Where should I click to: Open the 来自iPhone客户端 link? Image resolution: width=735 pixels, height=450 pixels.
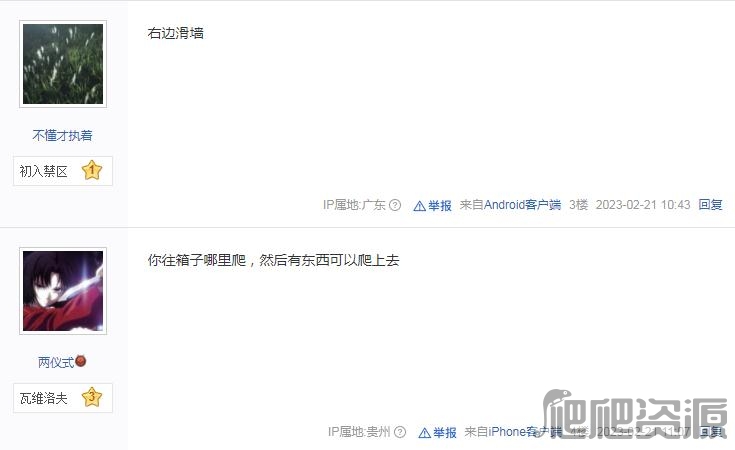[x=513, y=432]
